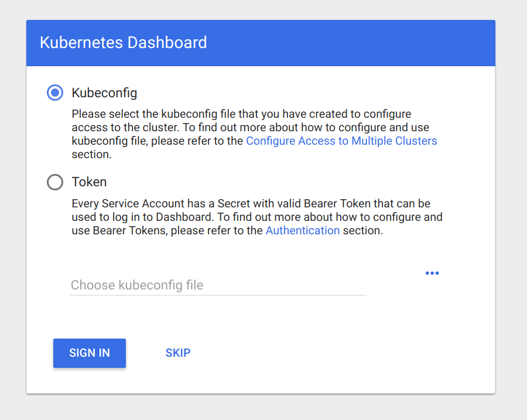
Task: Click the Kubernetes Dashboard header title
Action: point(123,43)
